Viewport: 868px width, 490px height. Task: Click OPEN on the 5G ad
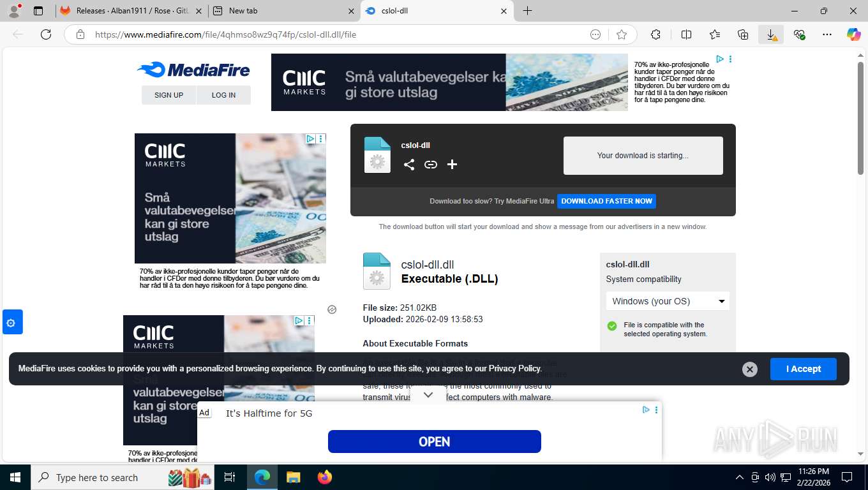[x=434, y=442]
